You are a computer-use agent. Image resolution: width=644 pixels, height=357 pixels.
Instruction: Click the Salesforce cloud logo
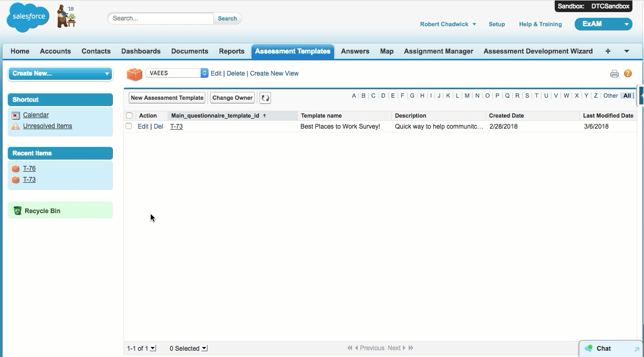28,17
